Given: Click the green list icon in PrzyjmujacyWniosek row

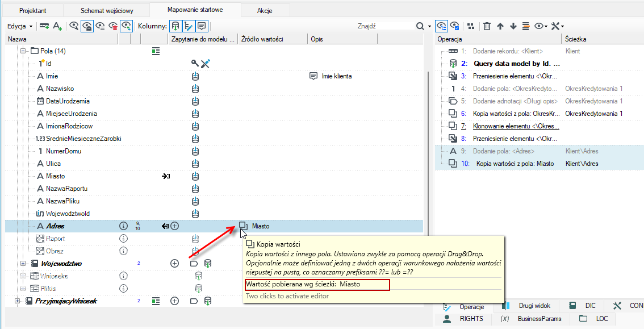Looking at the screenshot, I should click(155, 301).
